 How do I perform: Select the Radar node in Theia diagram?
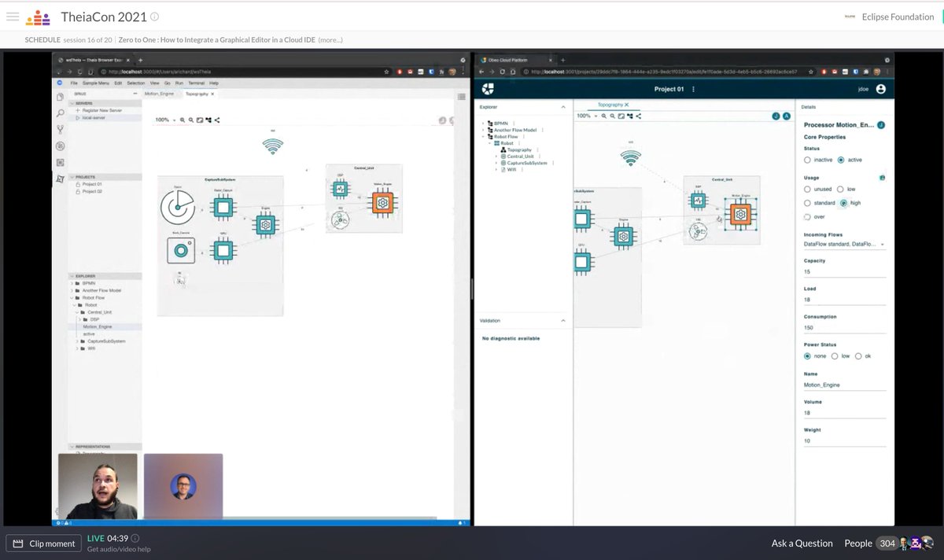click(178, 207)
